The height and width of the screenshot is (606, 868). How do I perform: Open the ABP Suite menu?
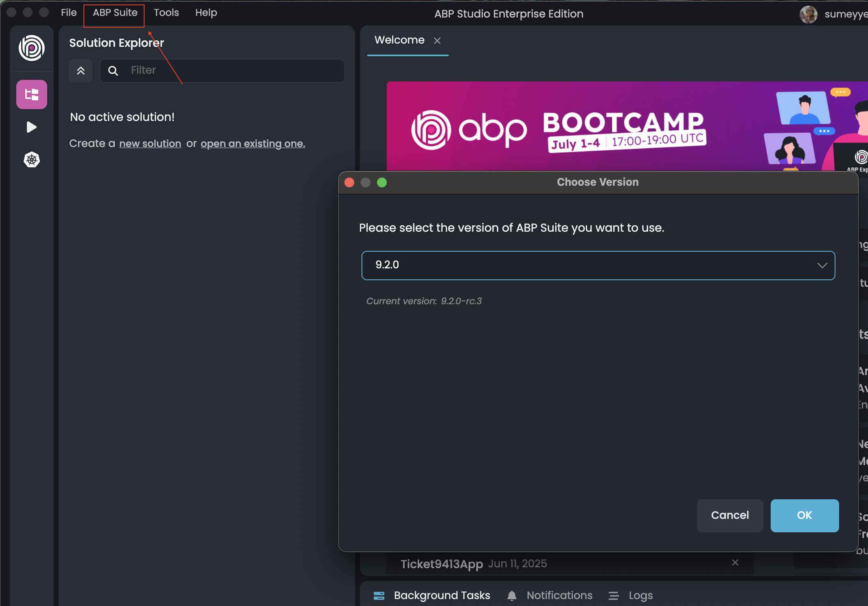point(115,13)
